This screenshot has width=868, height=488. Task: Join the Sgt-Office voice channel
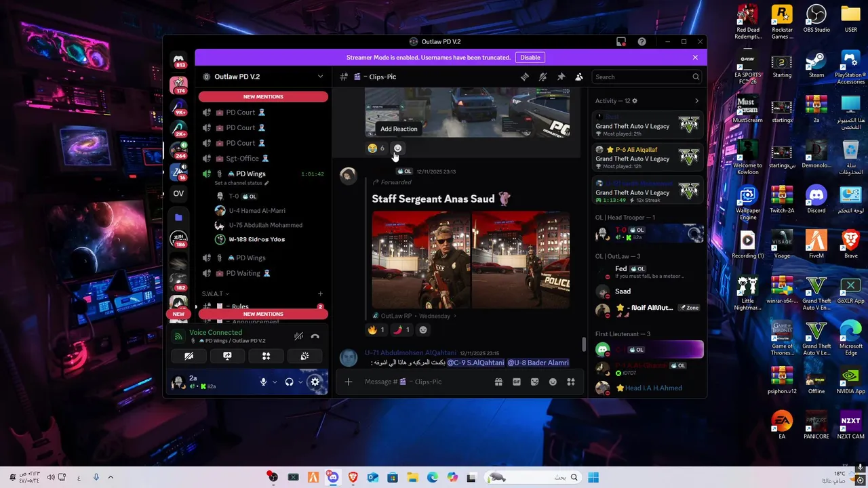tap(264, 159)
